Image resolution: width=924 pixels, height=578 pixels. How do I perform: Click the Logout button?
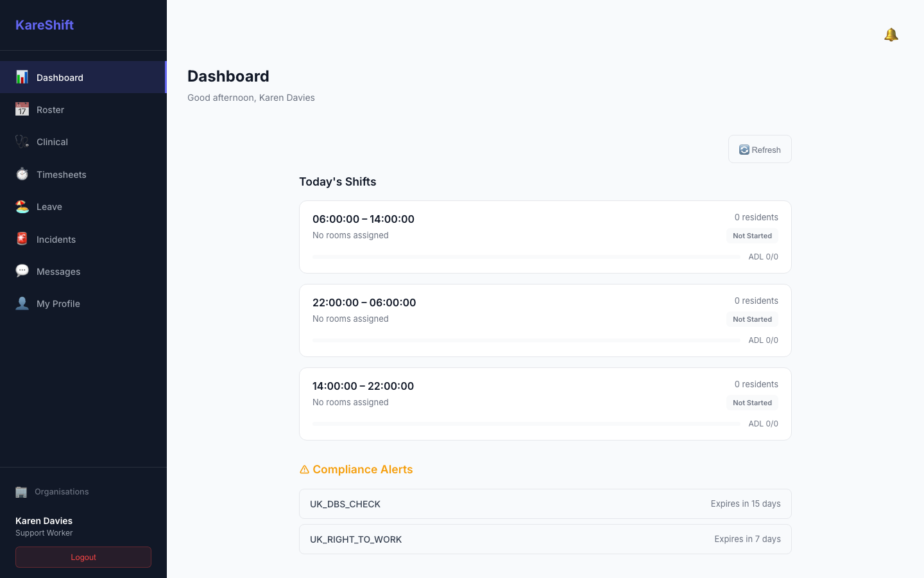click(83, 557)
